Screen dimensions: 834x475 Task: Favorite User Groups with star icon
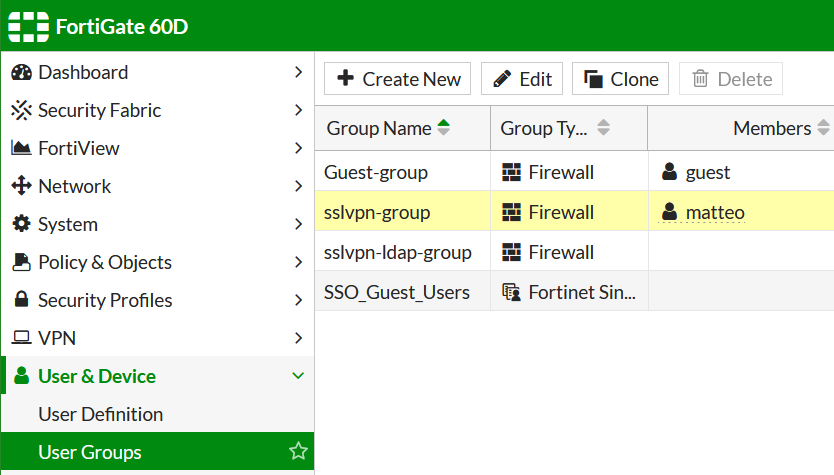click(x=298, y=451)
